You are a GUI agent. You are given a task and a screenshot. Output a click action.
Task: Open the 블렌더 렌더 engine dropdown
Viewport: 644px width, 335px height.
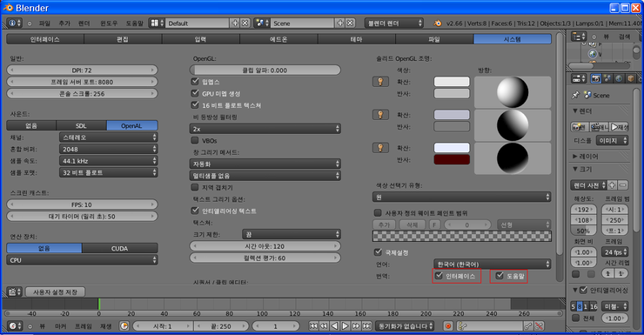coord(394,23)
